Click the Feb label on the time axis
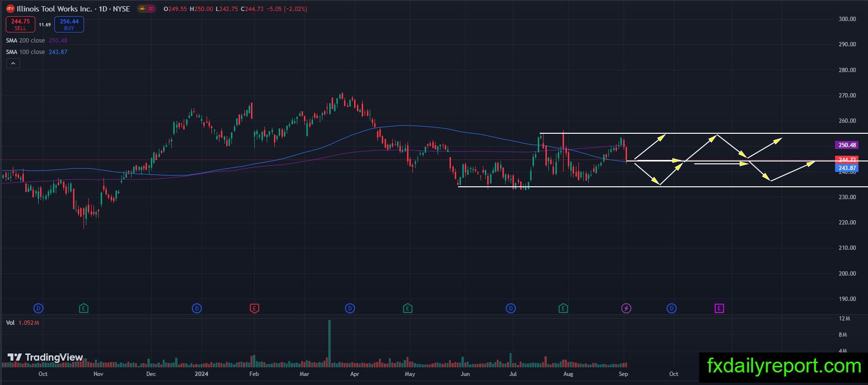 [x=254, y=374]
